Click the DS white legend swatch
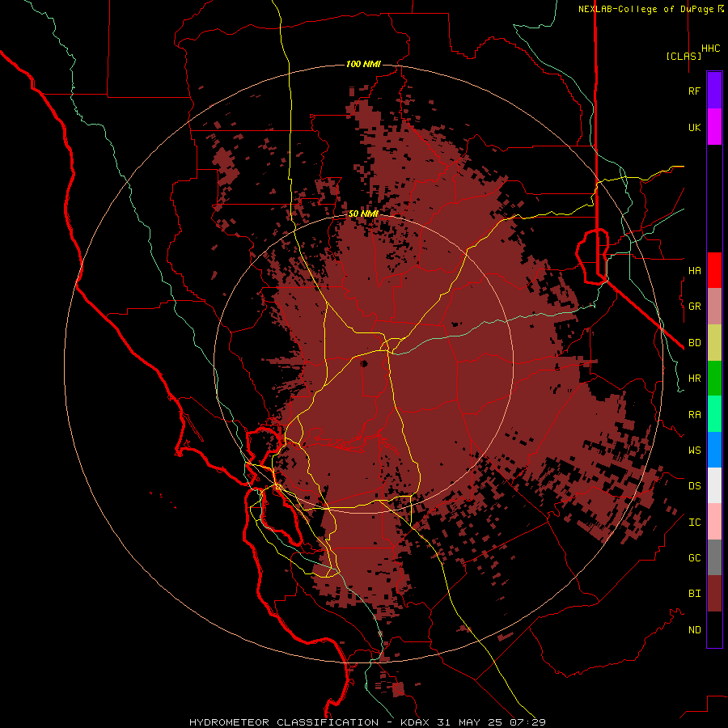728x728 pixels. [x=714, y=485]
